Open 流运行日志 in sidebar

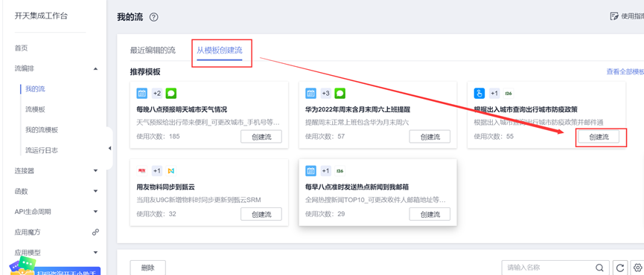[42, 150]
